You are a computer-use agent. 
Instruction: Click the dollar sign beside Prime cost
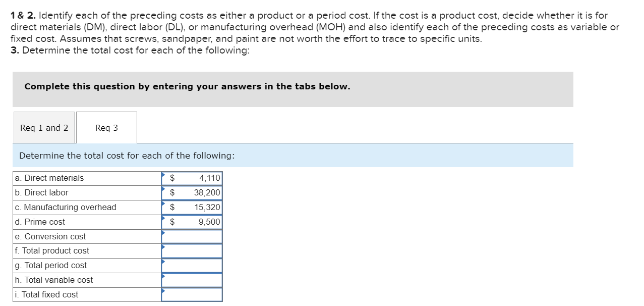171,222
